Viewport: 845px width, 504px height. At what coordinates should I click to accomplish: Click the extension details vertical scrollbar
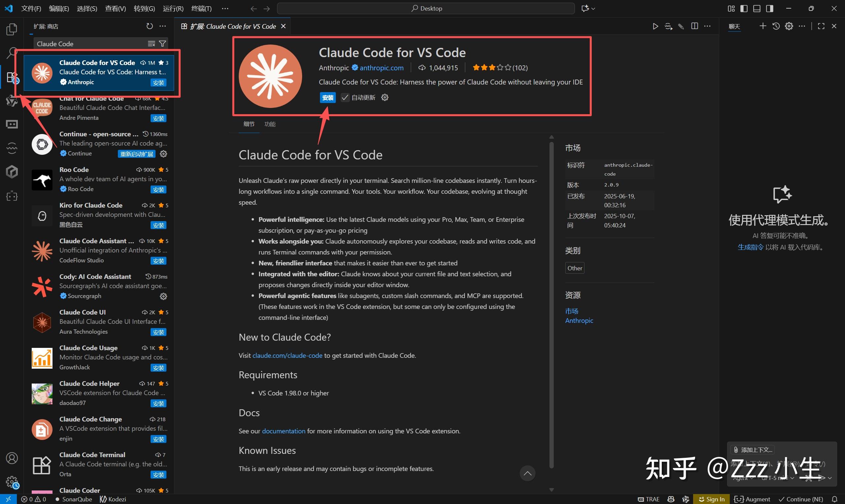(551, 306)
